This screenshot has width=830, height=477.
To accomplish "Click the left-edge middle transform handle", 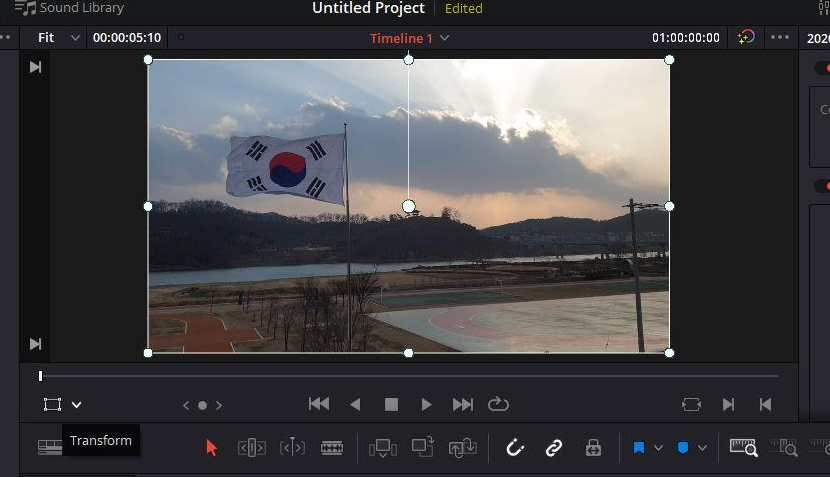I will [x=148, y=206].
